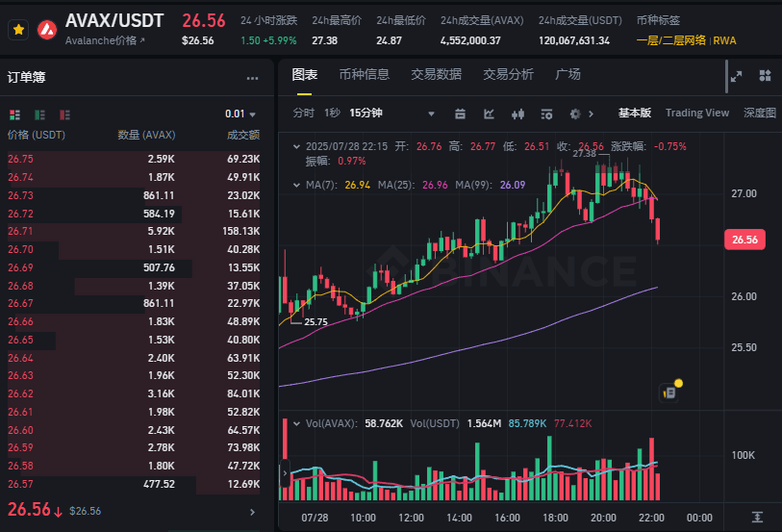Click the 数量 (AVAX) column header

click(146, 135)
